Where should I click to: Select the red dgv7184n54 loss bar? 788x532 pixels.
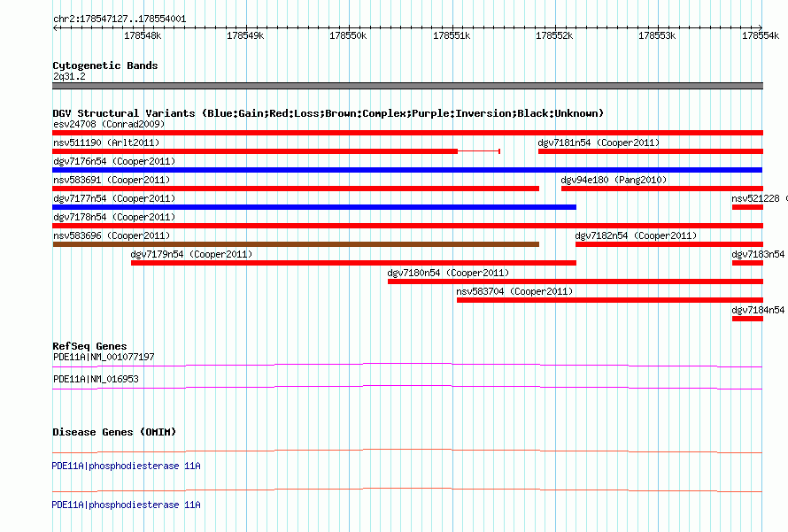(x=748, y=319)
